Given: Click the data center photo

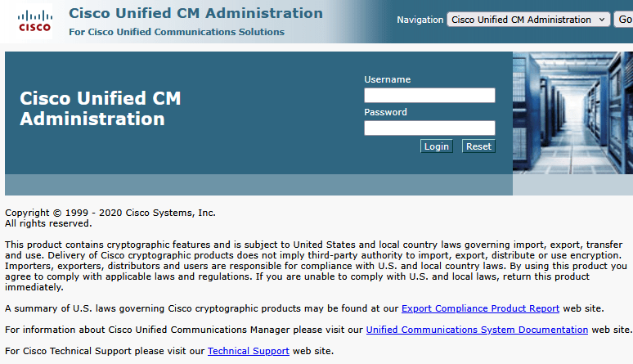Looking at the screenshot, I should tap(572, 113).
